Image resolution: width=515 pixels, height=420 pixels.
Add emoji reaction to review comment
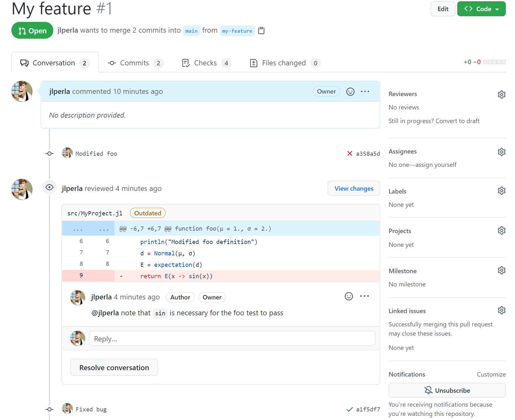click(x=349, y=296)
